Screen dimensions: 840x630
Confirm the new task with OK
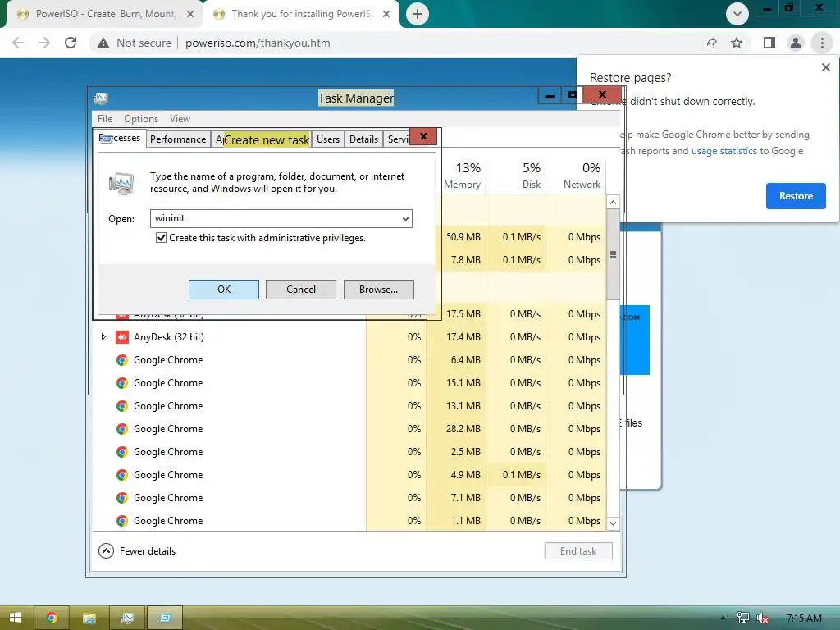coord(223,290)
